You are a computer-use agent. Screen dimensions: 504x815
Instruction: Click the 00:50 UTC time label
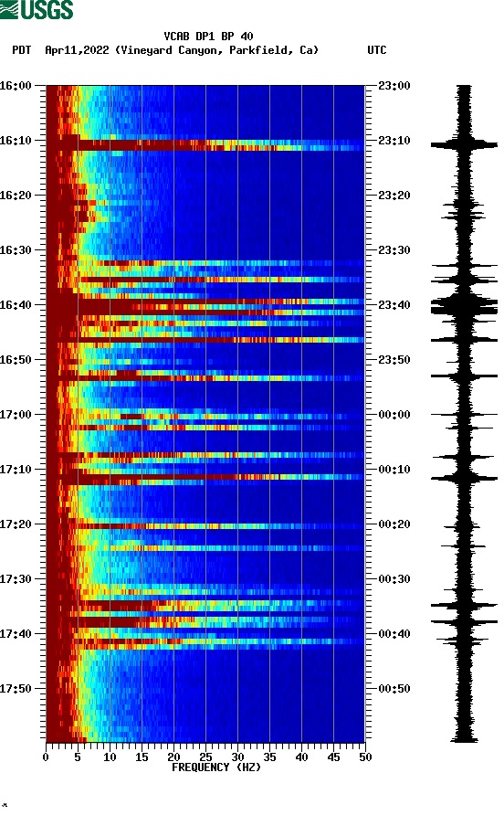[394, 689]
